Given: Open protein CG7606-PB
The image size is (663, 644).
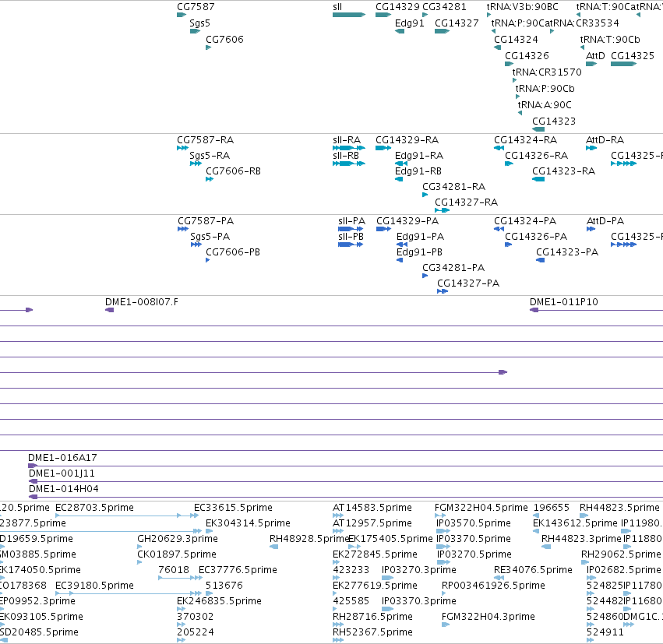Looking at the screenshot, I should tap(233, 252).
